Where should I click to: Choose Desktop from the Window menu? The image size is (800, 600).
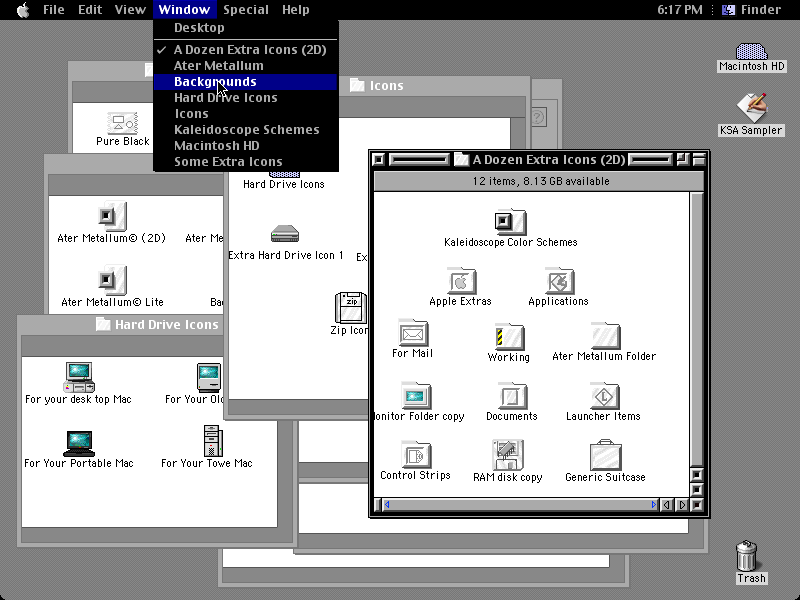[x=245, y=28]
